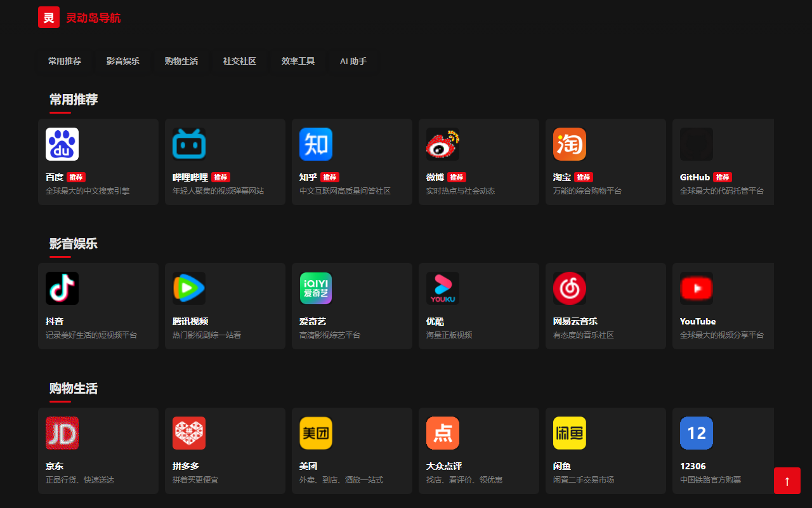Click the Dianping 点 orange icon
This screenshot has height=508, width=812.
[x=443, y=433]
